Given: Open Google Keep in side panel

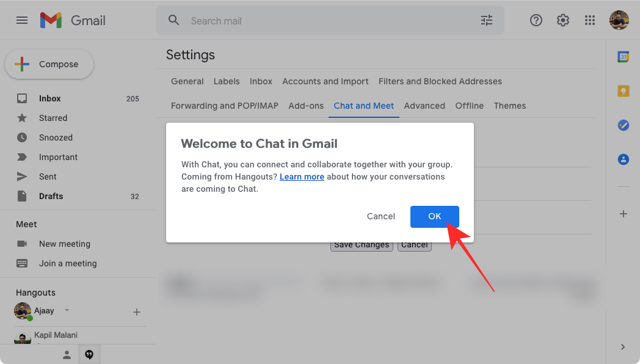Looking at the screenshot, I should point(623,91).
